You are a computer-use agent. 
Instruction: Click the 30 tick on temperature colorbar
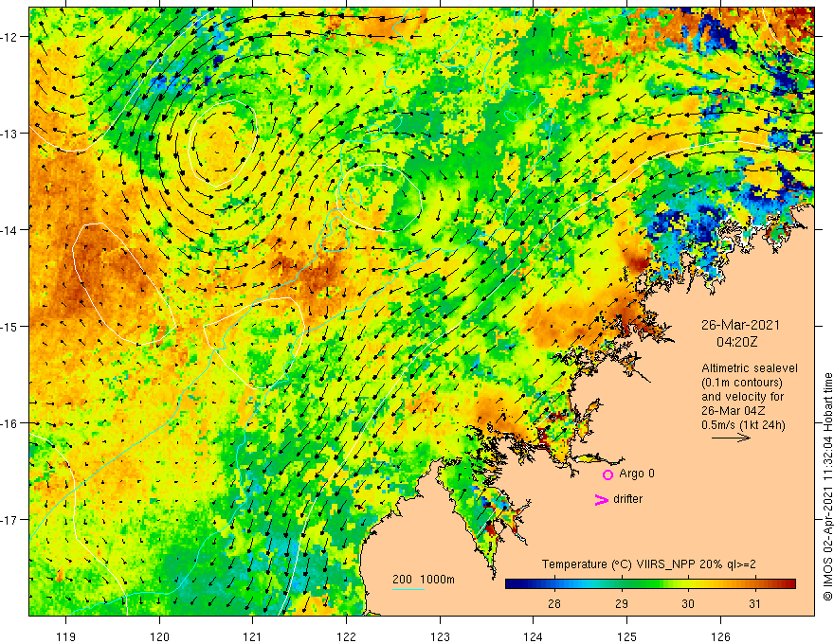pos(688,604)
